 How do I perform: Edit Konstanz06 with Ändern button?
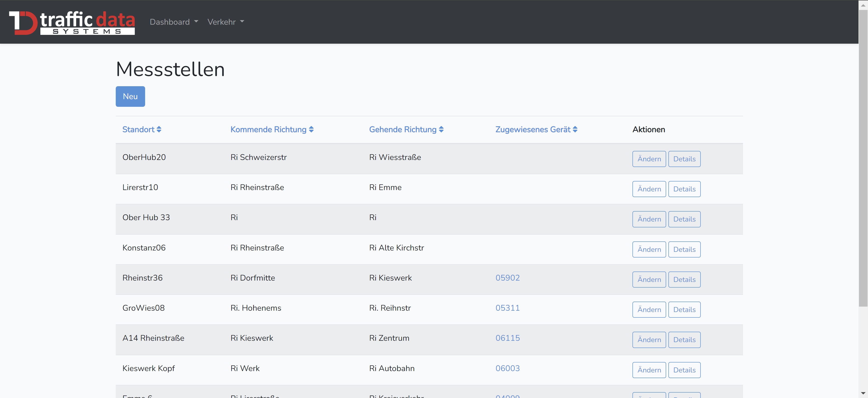pyautogui.click(x=649, y=249)
